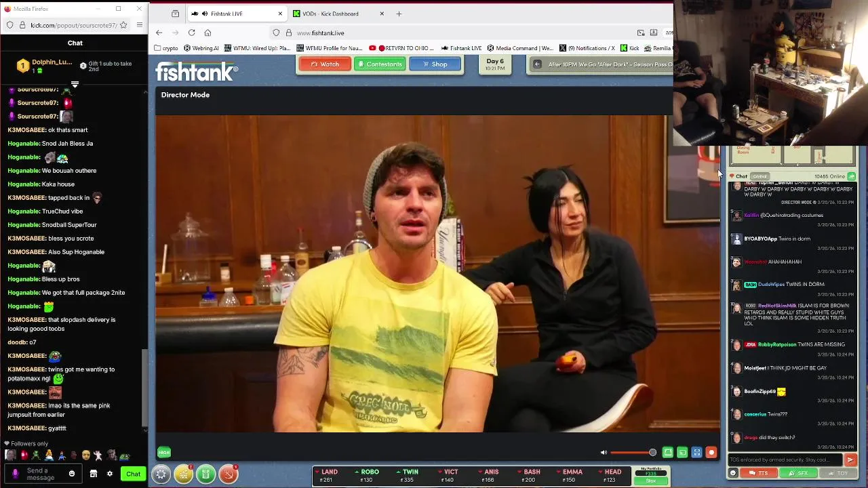Close the Fishtank LIVE tab
Screen dimensions: 868x488
(280, 14)
